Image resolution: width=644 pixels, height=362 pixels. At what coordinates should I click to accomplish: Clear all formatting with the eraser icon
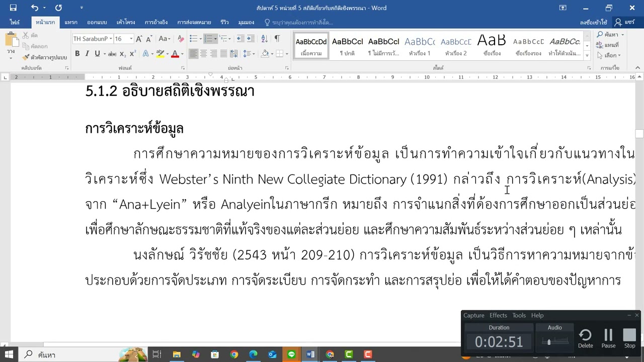coord(180,39)
